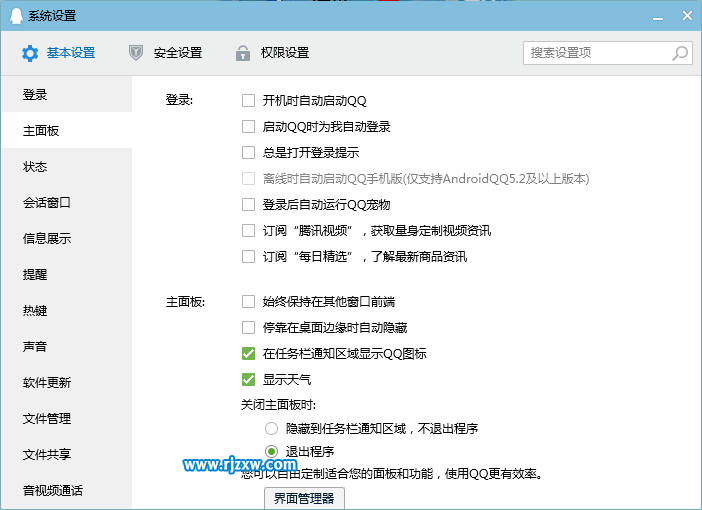
Task: Check 总是打开登录提示
Action: point(248,152)
